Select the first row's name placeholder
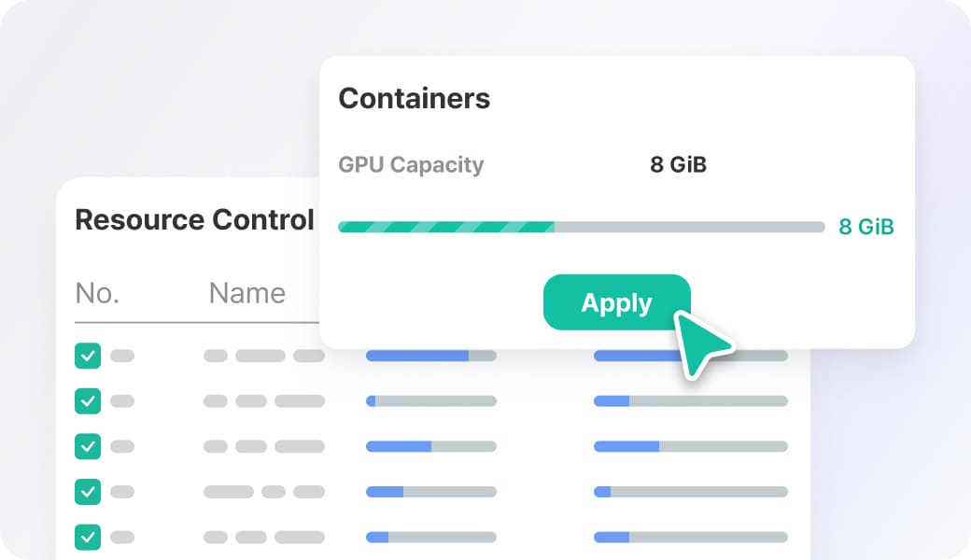 (x=263, y=356)
